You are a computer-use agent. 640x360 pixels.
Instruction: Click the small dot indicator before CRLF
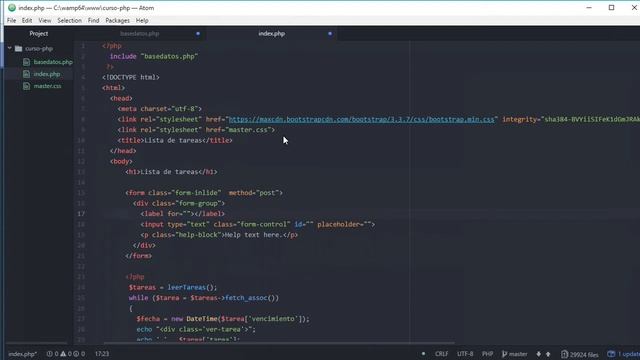coord(423,353)
